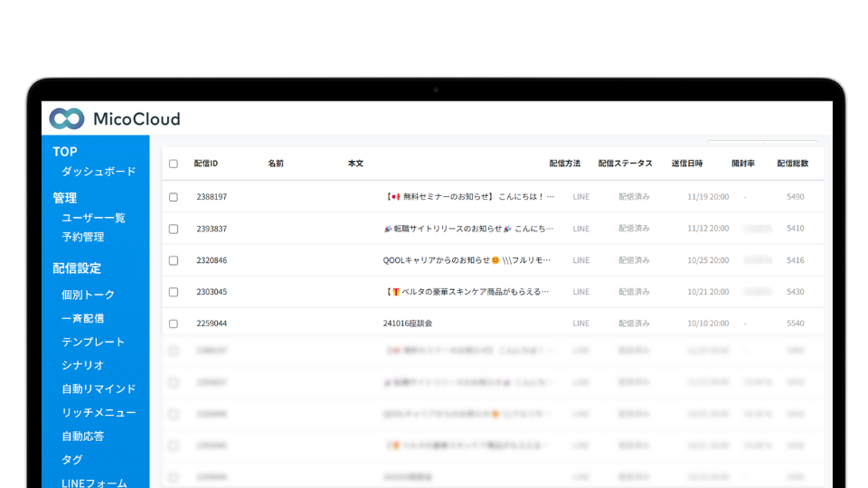Open 自動応答 in the sidebar
Viewport: 868px width, 488px height.
tap(83, 436)
